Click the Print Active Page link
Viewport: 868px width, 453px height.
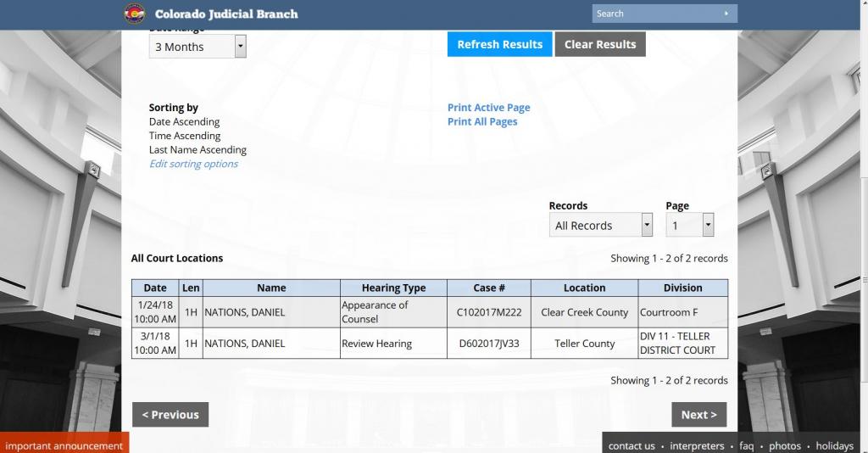[488, 108]
